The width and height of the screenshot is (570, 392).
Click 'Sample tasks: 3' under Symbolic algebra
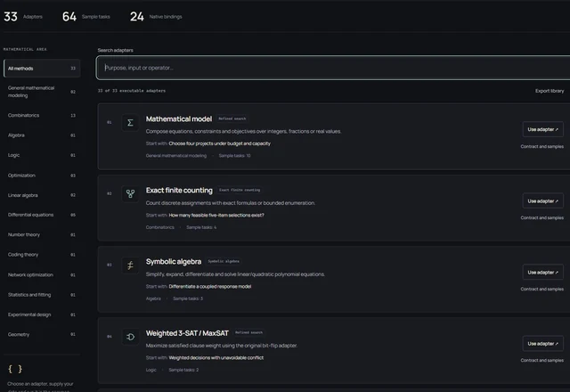pyautogui.click(x=188, y=298)
